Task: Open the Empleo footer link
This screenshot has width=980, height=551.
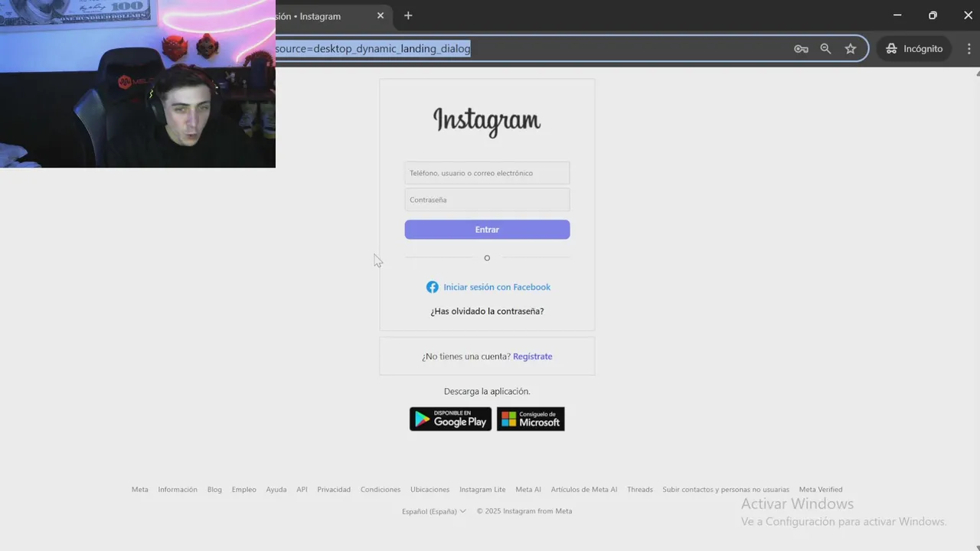Action: (244, 490)
